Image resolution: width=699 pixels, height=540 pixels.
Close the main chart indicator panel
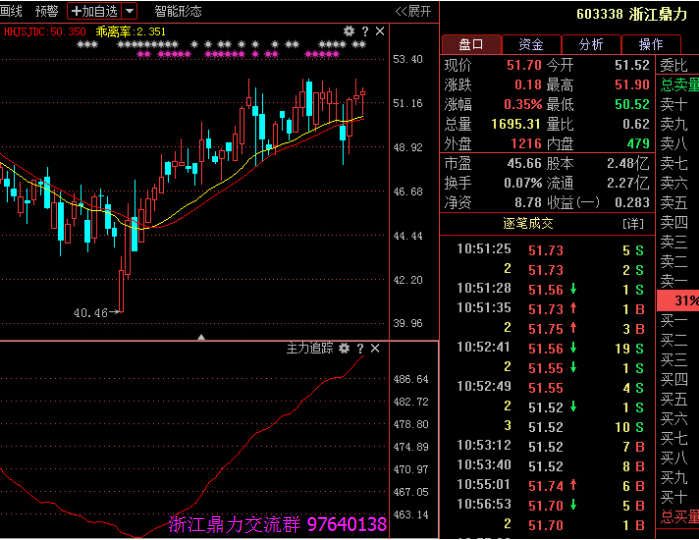click(380, 31)
